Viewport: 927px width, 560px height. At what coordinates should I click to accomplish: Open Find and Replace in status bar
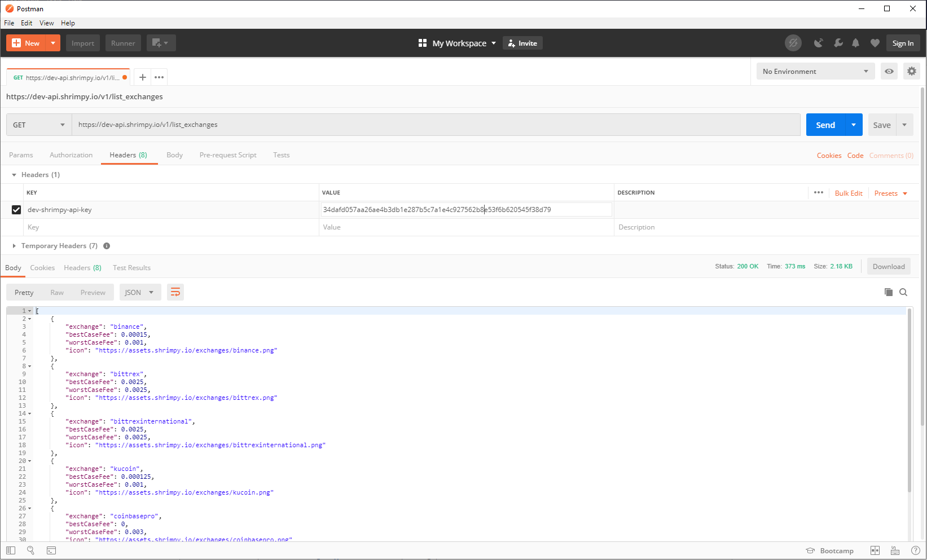[x=30, y=550]
